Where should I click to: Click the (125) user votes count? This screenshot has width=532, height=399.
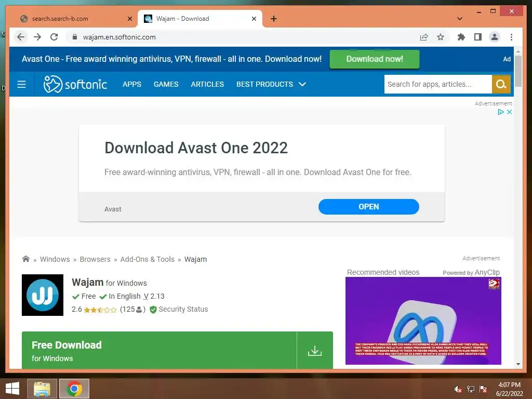[x=132, y=310]
